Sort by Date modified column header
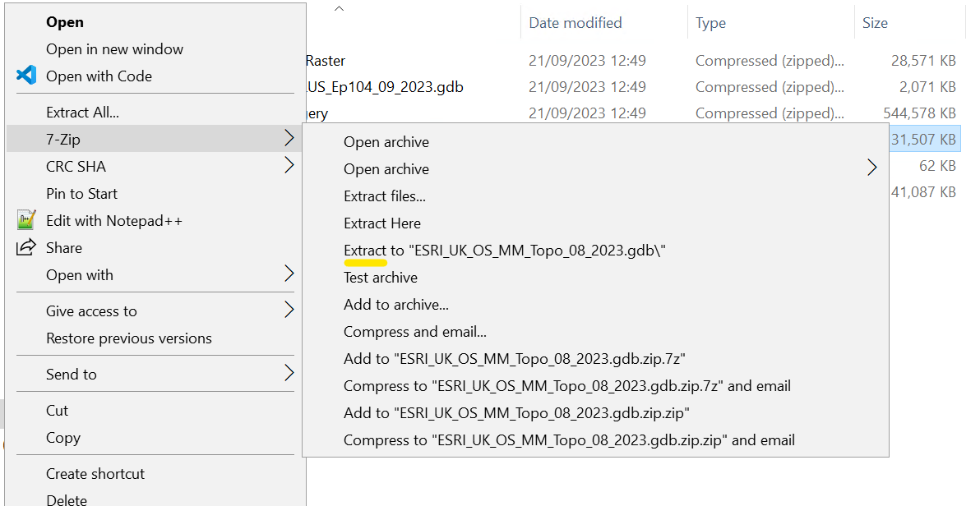The image size is (980, 506). click(x=575, y=23)
